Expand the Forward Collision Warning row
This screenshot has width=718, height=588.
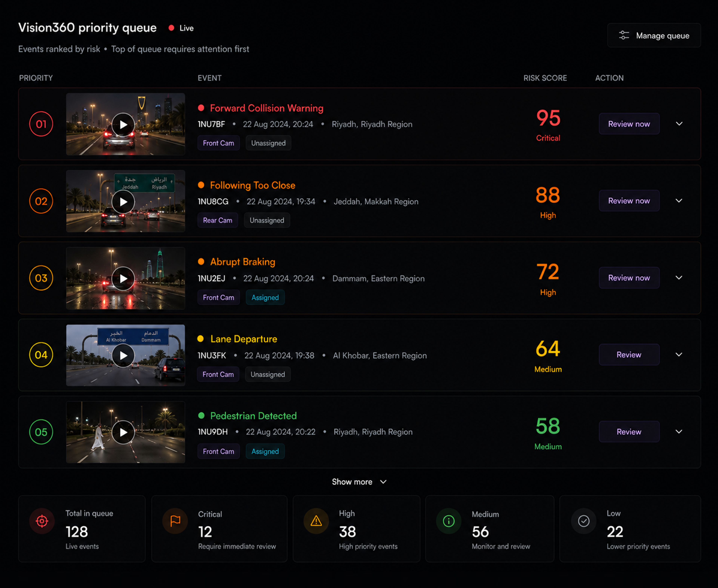(x=679, y=124)
